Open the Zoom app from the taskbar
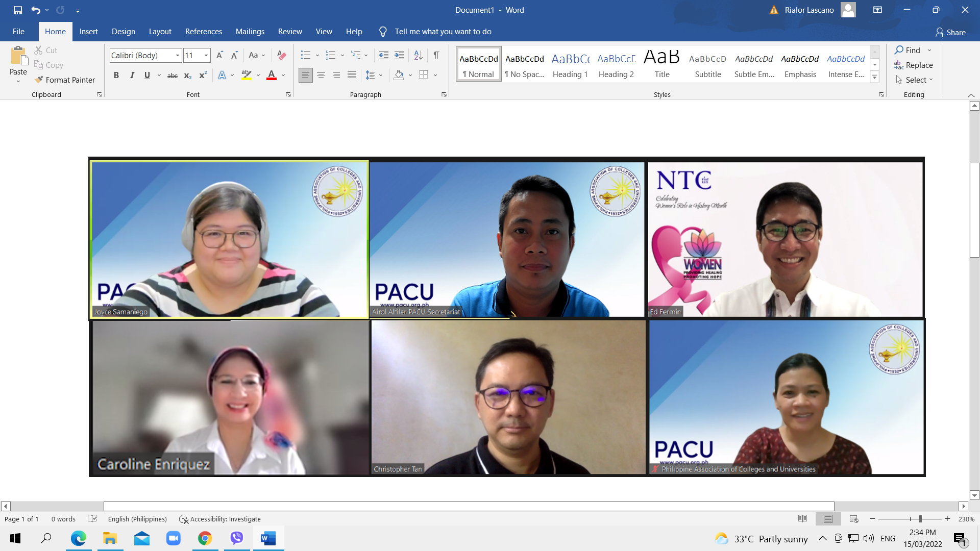Screen dimensions: 980x551 click(x=174, y=538)
